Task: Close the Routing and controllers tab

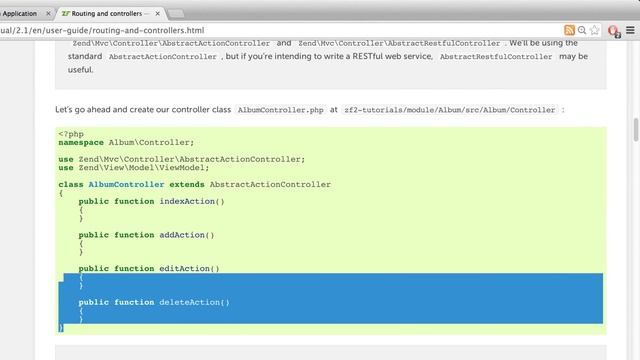Action: [x=158, y=13]
